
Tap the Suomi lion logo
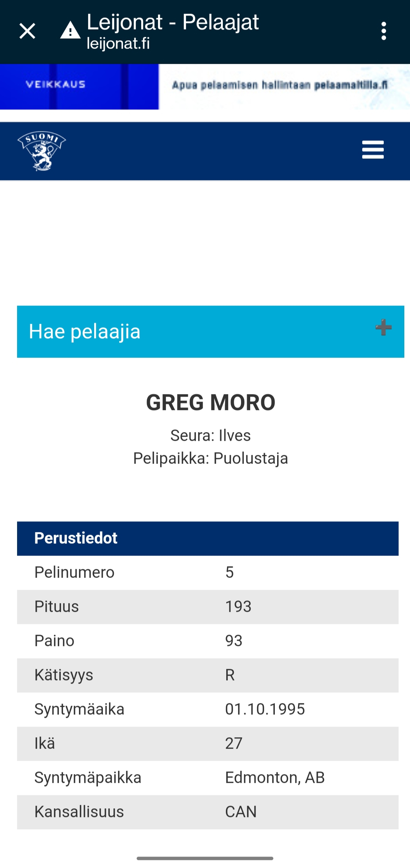[x=41, y=151]
